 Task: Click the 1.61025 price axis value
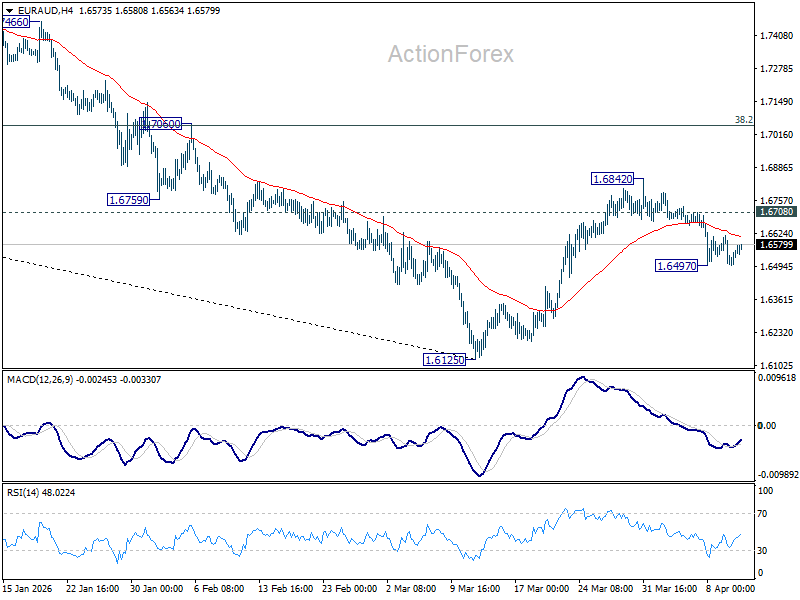(777, 365)
